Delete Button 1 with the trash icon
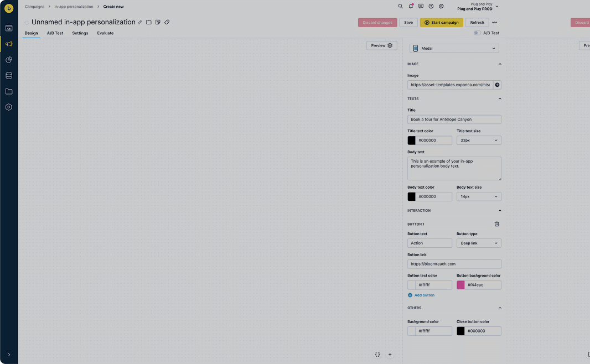This screenshot has height=364, width=590. pos(496,224)
